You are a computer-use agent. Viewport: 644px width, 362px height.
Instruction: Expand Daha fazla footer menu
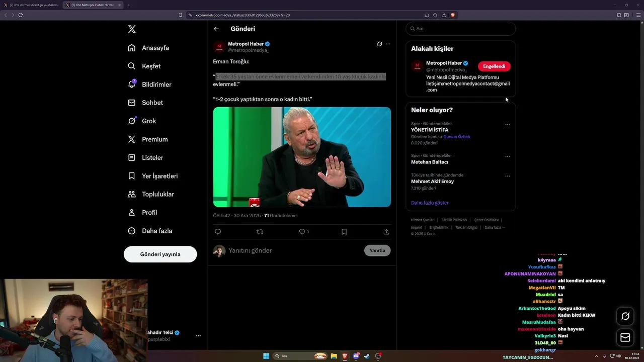495,227
